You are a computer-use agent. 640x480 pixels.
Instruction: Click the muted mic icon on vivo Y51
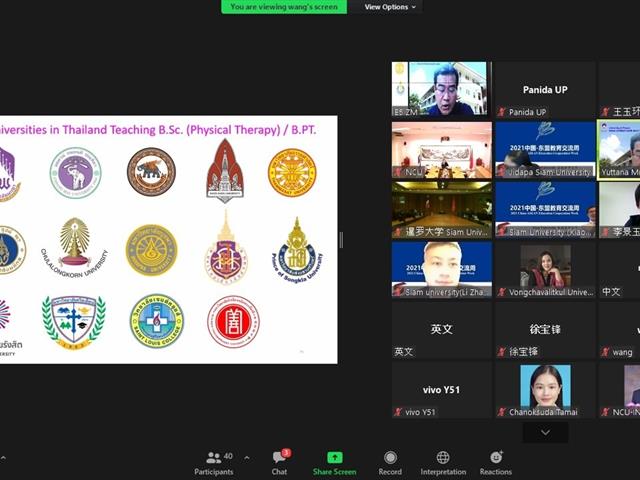pyautogui.click(x=398, y=412)
